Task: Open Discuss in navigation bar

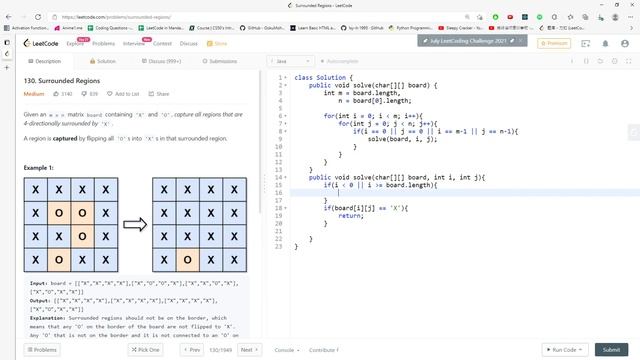Action: coord(189,44)
